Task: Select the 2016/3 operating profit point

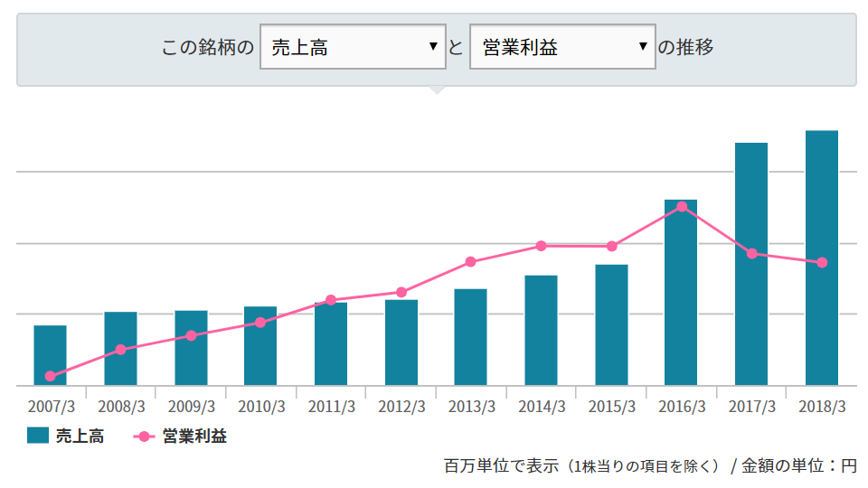Action: pyautogui.click(x=682, y=207)
